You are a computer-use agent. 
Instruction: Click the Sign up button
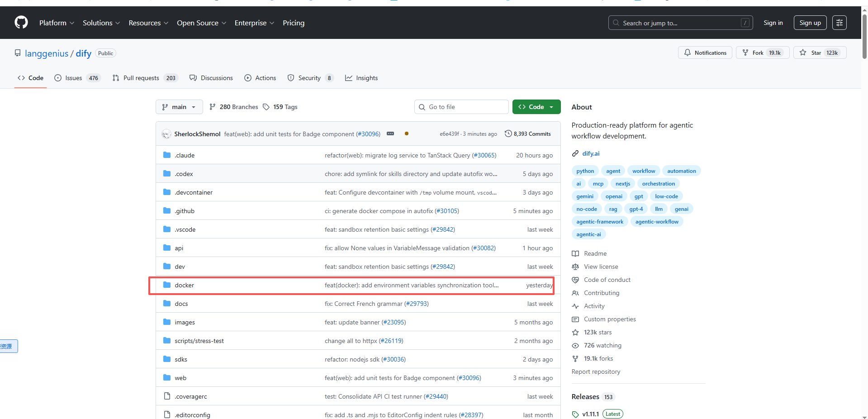(810, 23)
